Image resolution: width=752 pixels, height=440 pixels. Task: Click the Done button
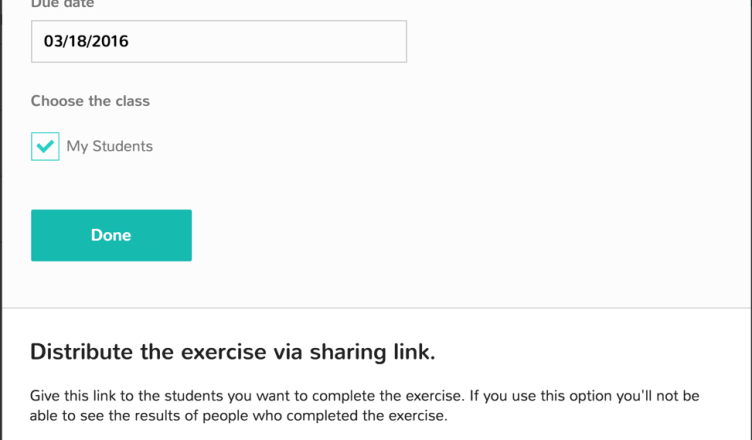(111, 235)
